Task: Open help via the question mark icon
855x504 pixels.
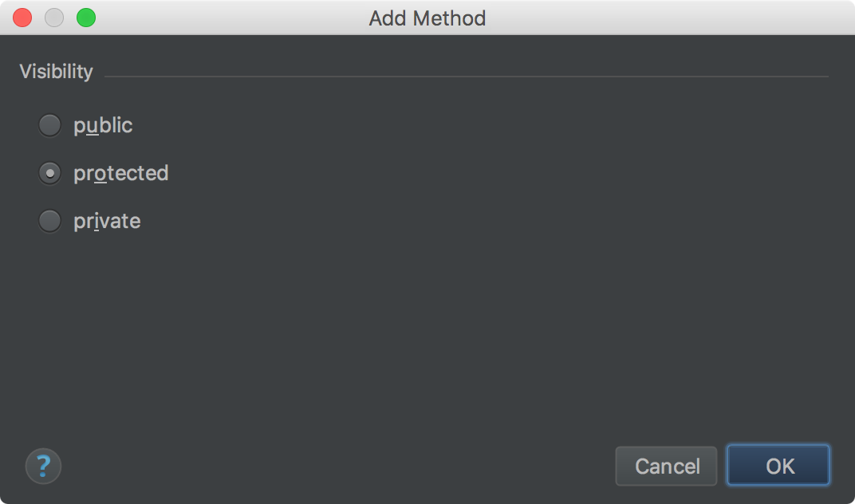Action: (x=44, y=467)
